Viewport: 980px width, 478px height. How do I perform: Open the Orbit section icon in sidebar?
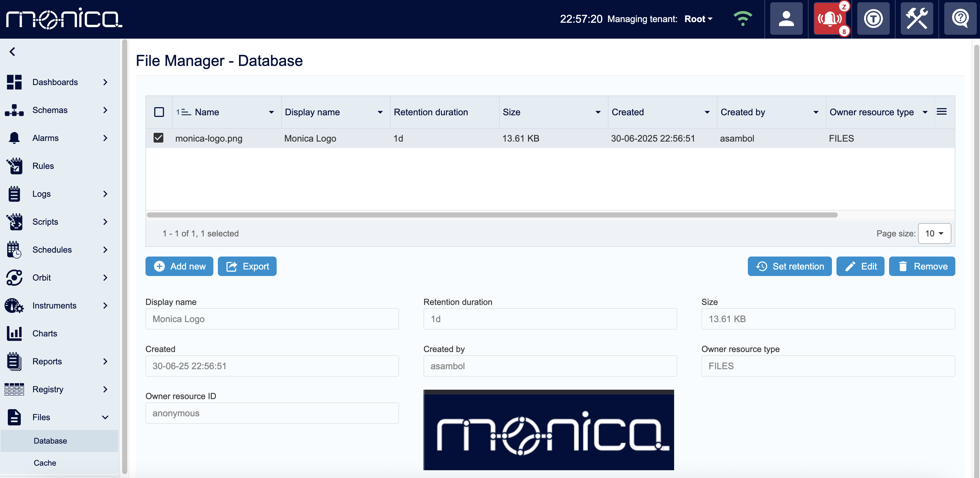pos(14,277)
